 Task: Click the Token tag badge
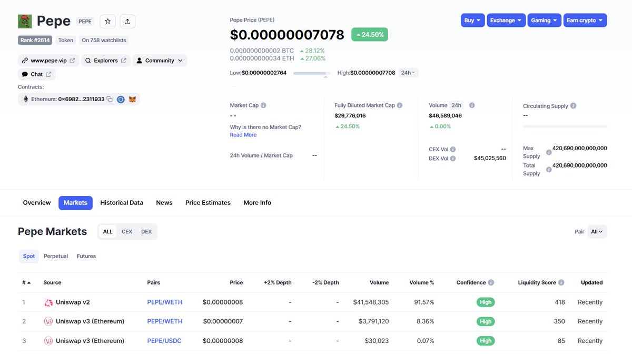click(66, 40)
